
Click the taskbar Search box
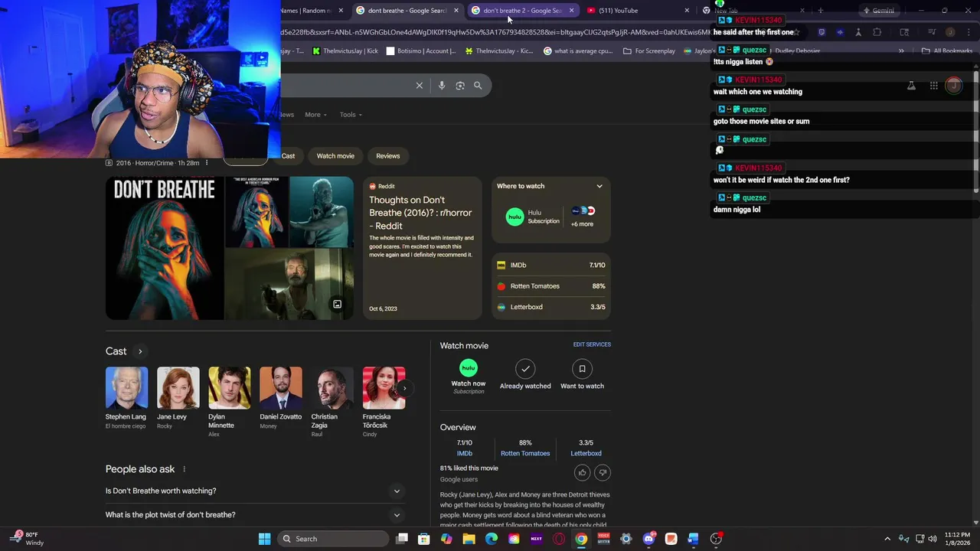pos(332,539)
